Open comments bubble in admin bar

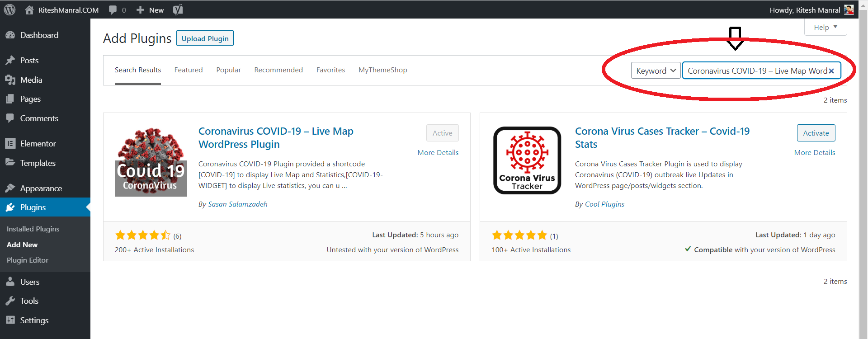click(x=113, y=10)
